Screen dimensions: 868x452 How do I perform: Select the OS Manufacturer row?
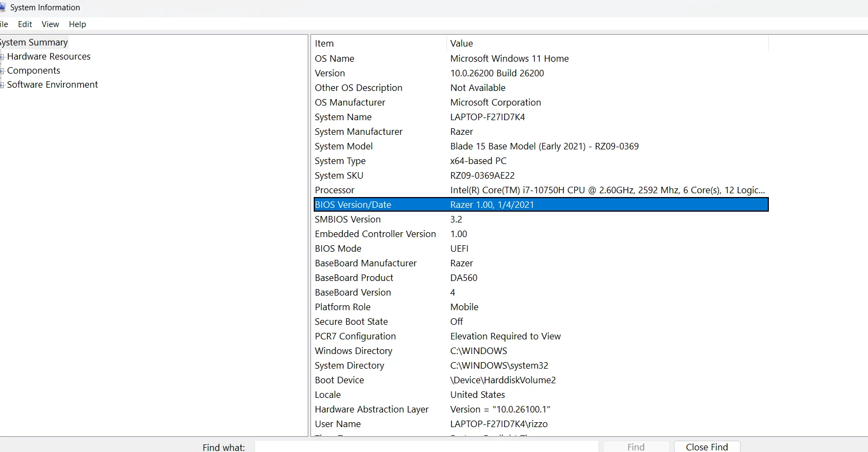click(541, 102)
